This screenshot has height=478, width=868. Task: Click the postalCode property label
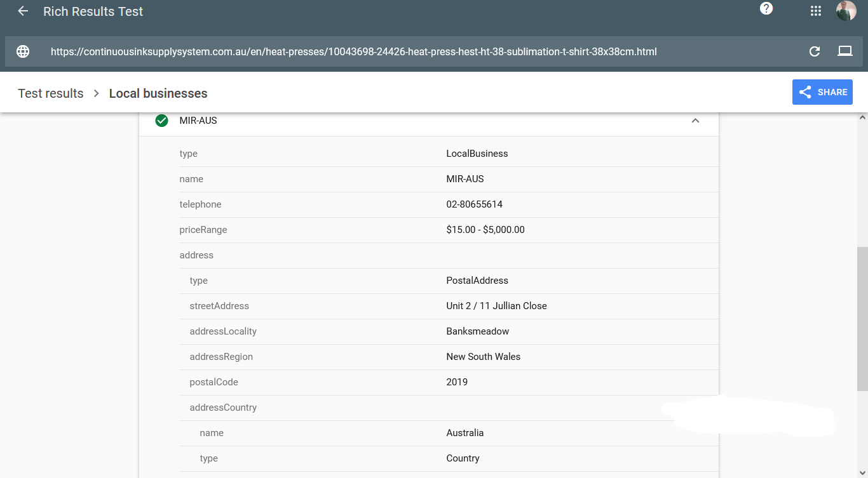point(214,382)
